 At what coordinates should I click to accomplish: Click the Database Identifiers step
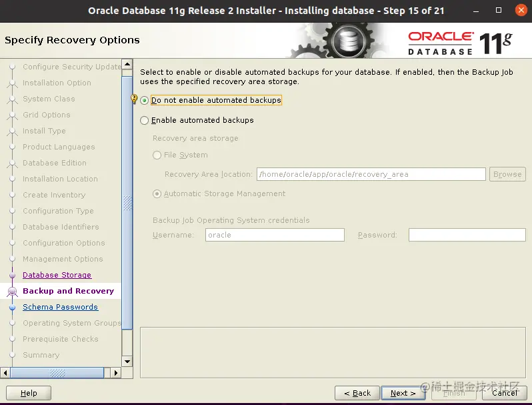point(61,227)
